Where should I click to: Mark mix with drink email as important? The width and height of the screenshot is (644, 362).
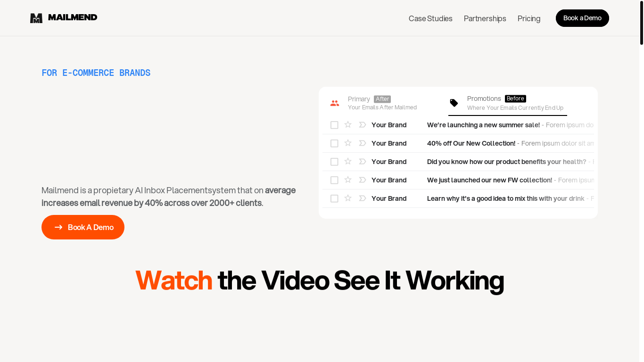(x=363, y=198)
